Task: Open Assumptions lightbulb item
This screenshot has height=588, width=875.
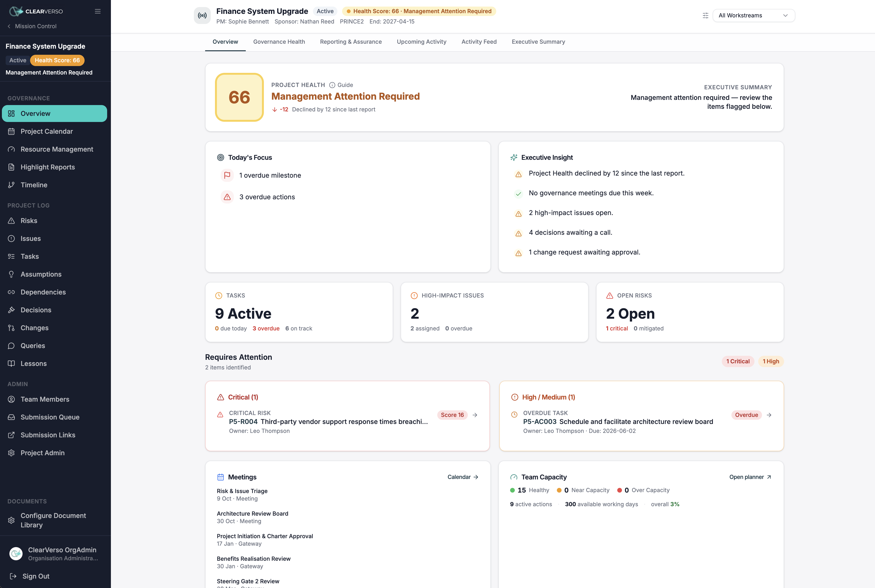Action: click(x=54, y=274)
